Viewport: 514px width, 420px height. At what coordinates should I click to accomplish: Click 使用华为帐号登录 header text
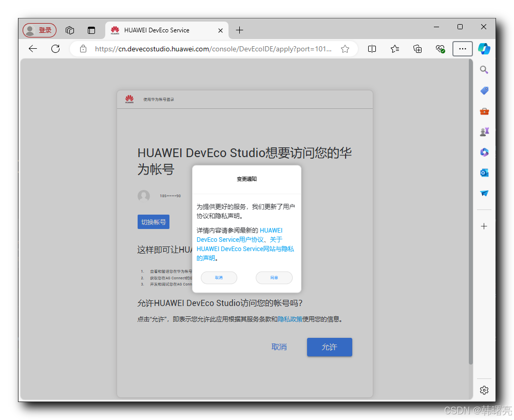tap(159, 99)
